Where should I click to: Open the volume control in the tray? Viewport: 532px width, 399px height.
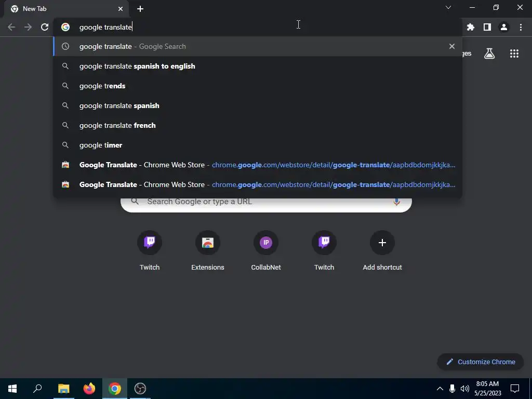tap(464, 389)
